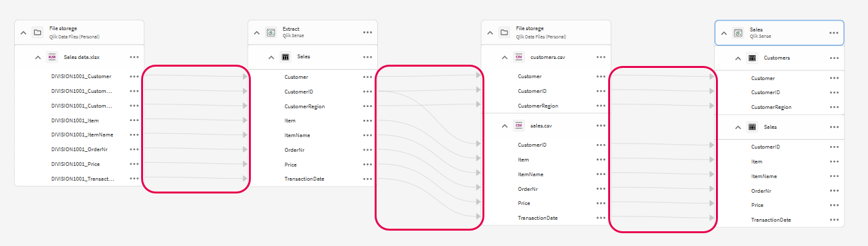
Task: Collapse the Sales table under Extract
Action: pos(272,57)
